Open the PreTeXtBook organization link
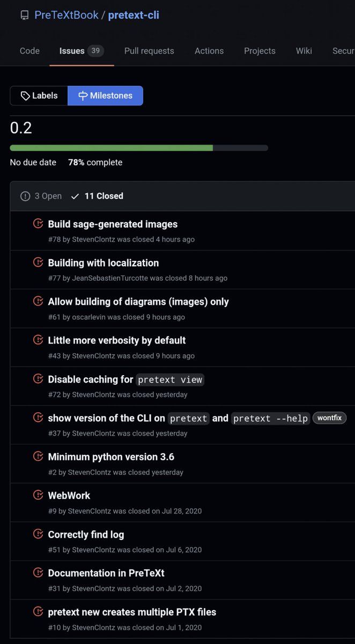 [66, 15]
